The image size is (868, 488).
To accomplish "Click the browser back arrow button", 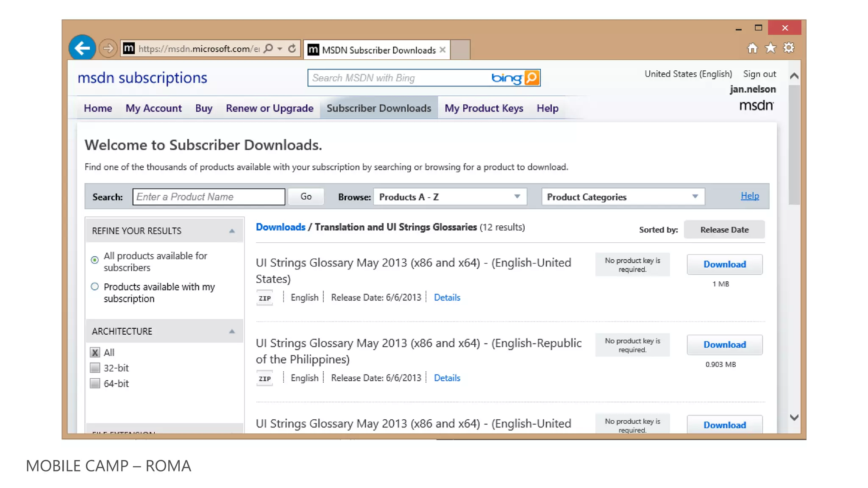I will pyautogui.click(x=82, y=48).
